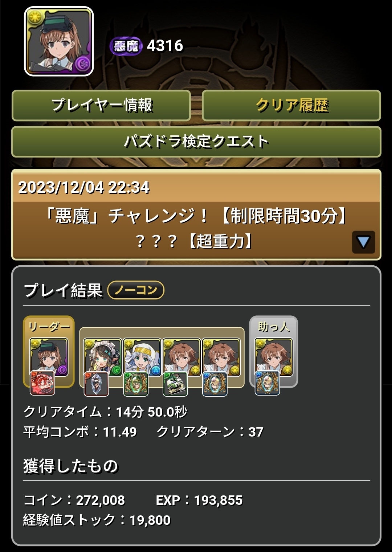392x552 pixels.
Task: Tap the fourth team member brown-haired girl
Action: (x=221, y=357)
